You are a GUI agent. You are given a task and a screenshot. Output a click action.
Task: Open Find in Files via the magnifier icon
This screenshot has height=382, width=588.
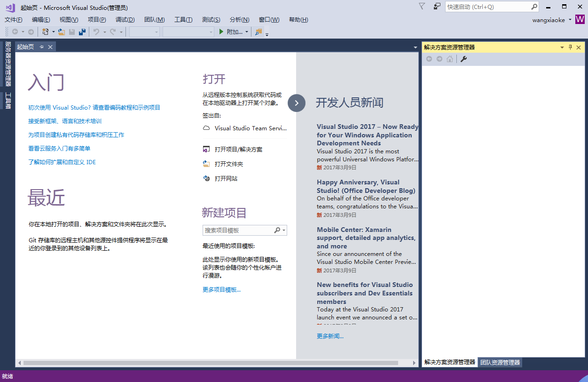point(257,32)
